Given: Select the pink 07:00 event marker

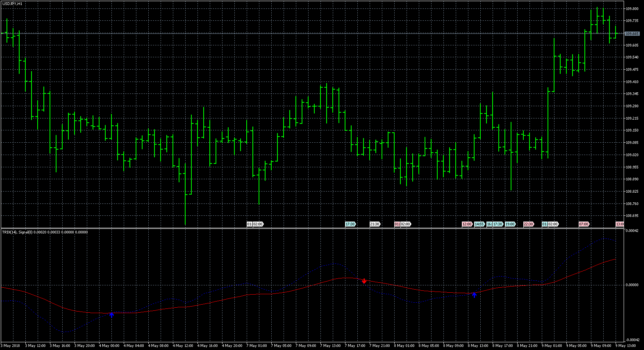Looking at the screenshot, I should pyautogui.click(x=584, y=224).
